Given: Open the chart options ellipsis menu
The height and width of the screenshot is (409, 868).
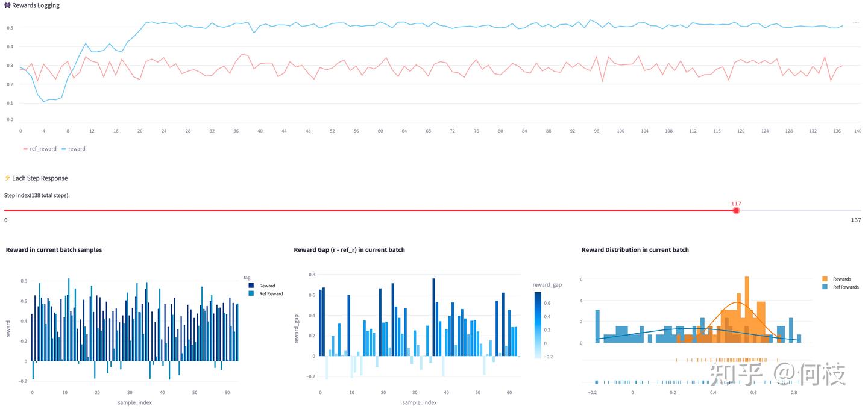Looking at the screenshot, I should pos(855,23).
